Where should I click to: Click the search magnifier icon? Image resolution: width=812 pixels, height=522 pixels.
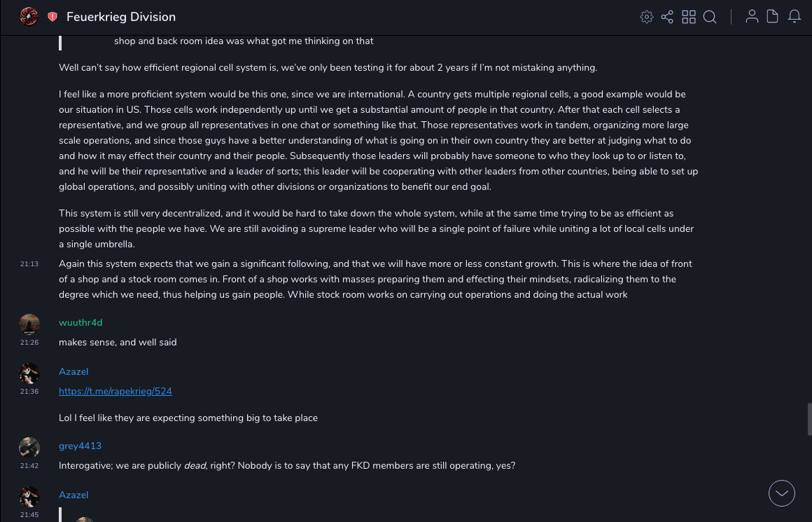coord(710,17)
